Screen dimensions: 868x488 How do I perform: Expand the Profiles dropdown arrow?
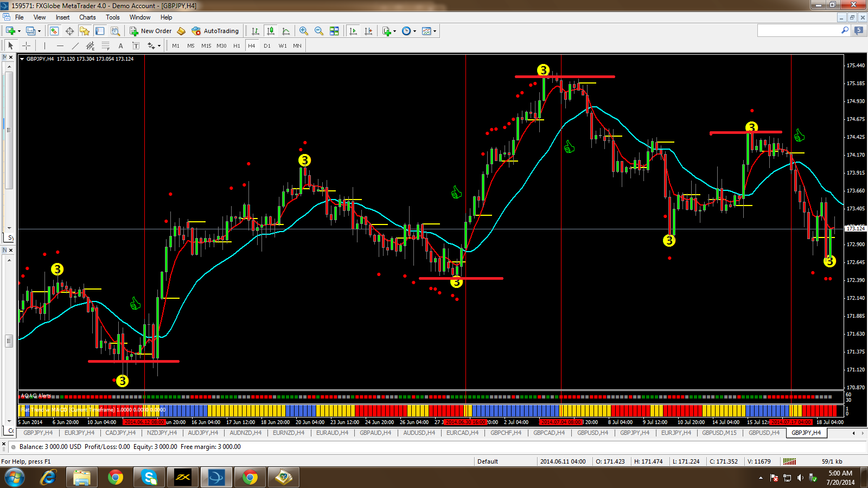(x=39, y=31)
